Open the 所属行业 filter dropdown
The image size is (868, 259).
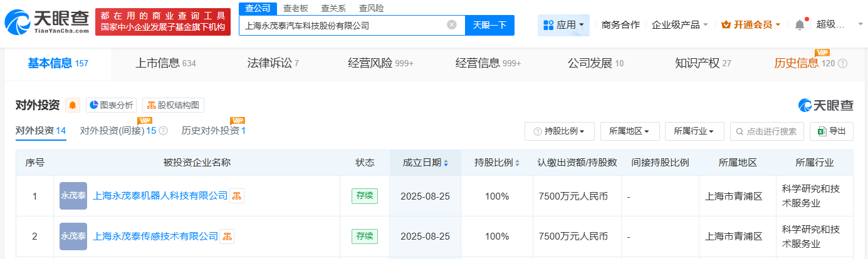click(x=694, y=131)
